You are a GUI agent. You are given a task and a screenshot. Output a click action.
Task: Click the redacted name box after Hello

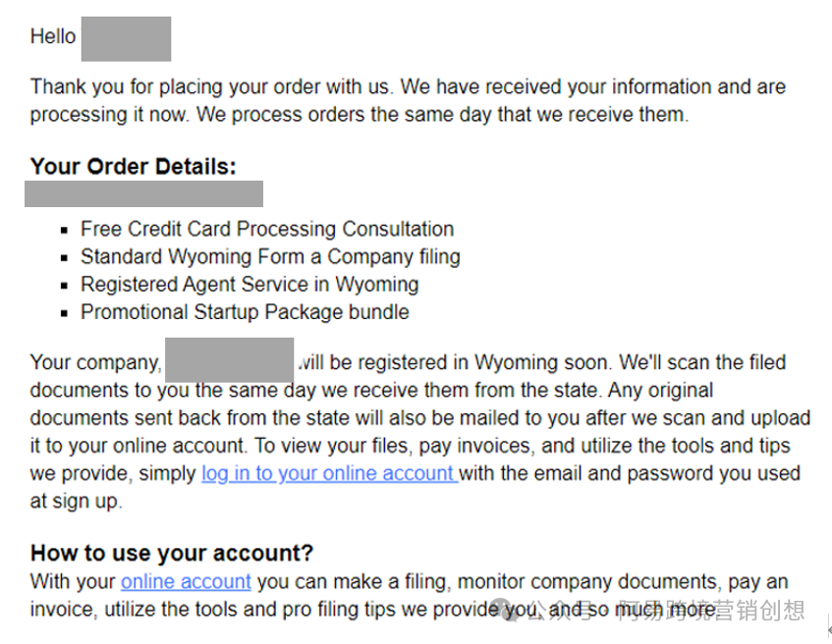tap(127, 38)
